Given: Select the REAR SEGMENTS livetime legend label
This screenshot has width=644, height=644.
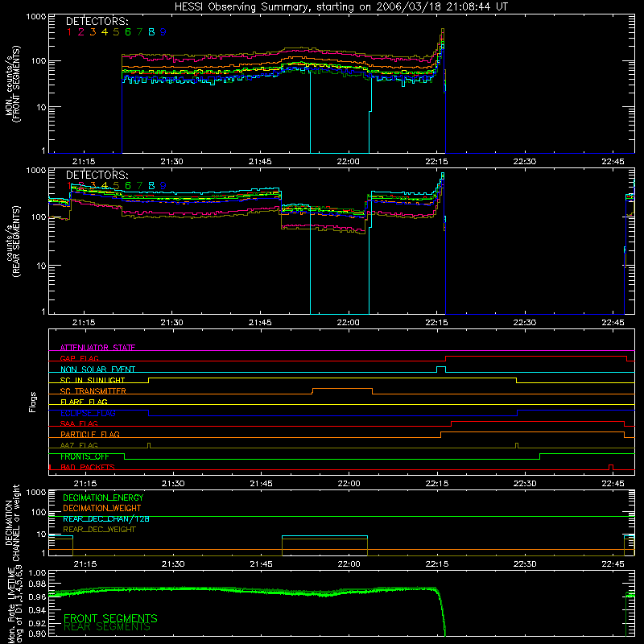Looking at the screenshot, I should tap(107, 627).
